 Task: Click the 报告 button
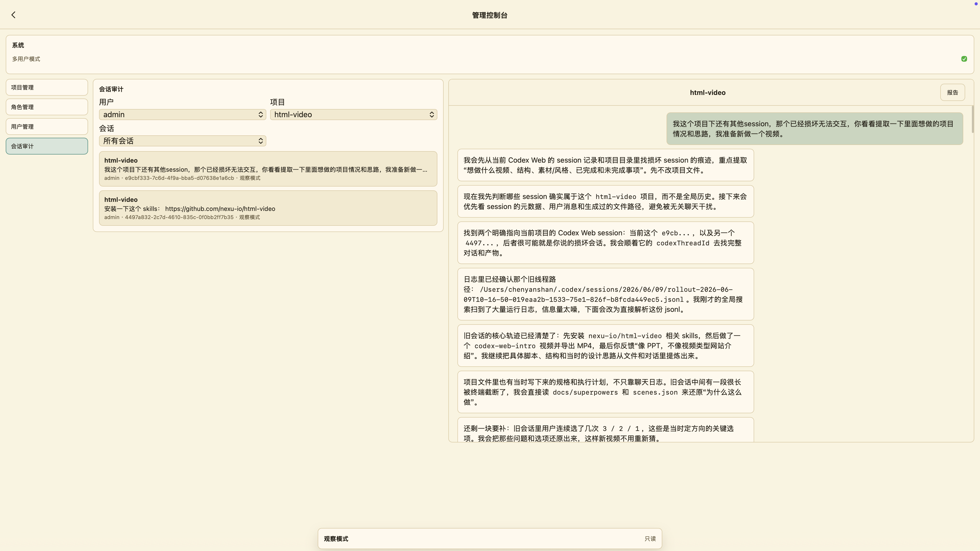click(953, 92)
